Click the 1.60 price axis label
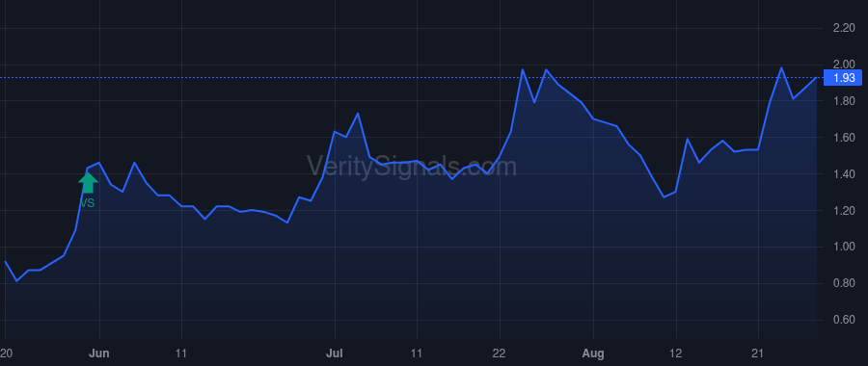 [844, 138]
